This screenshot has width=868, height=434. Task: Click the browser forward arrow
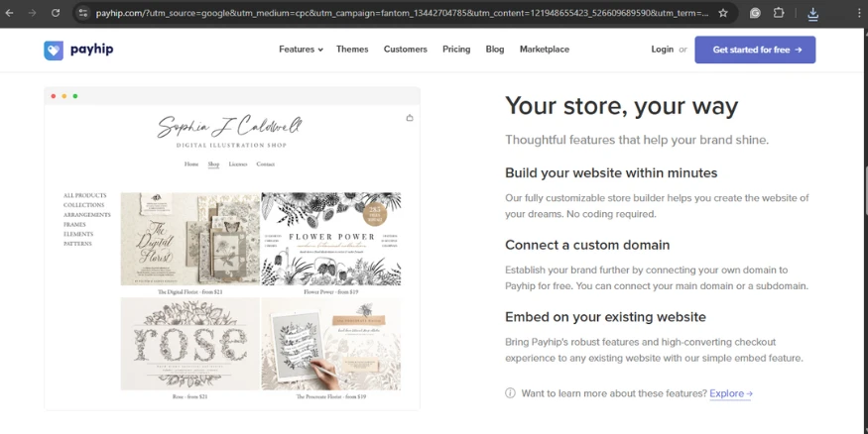32,13
